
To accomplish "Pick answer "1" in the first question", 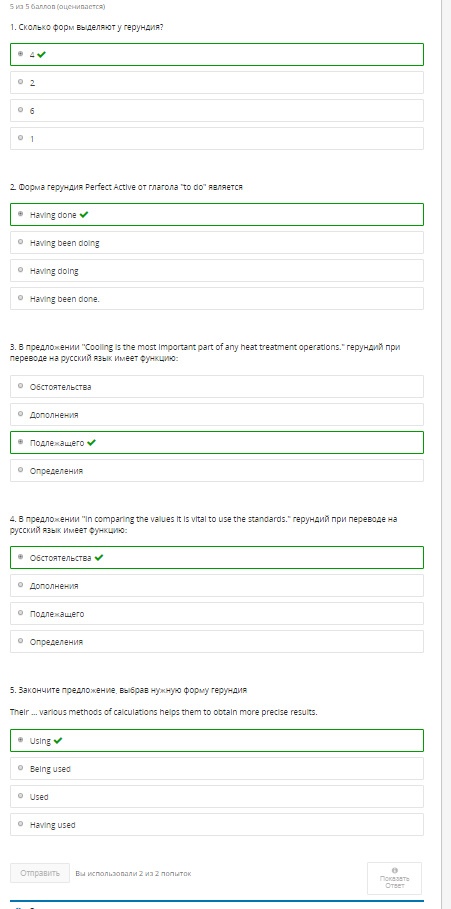I will point(217,139).
